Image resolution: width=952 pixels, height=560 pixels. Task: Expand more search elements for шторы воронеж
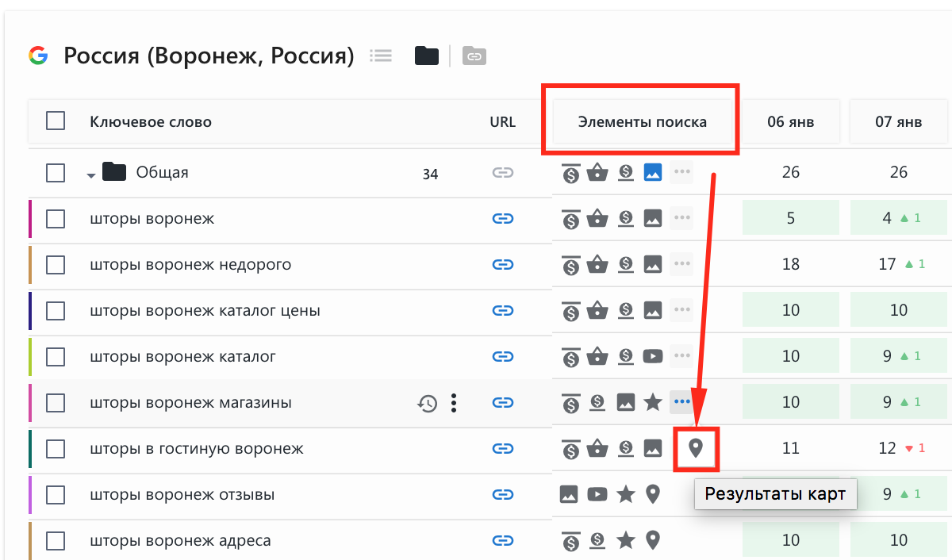[x=681, y=218]
